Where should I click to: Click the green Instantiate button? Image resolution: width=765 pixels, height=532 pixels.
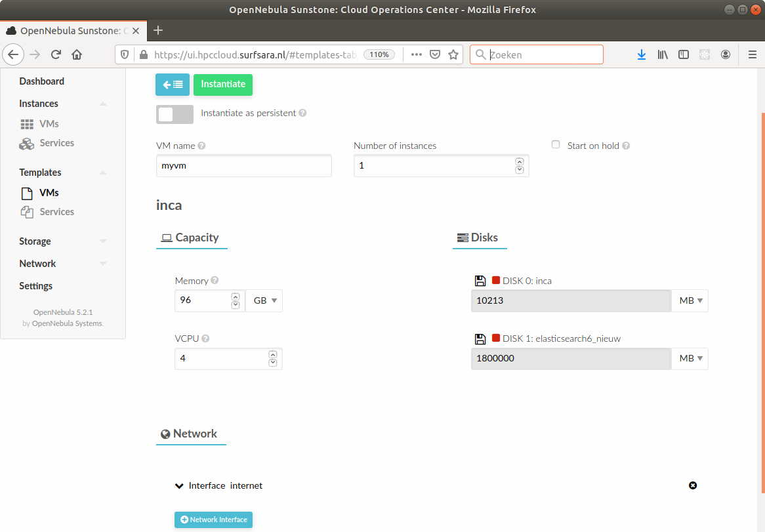click(x=223, y=85)
